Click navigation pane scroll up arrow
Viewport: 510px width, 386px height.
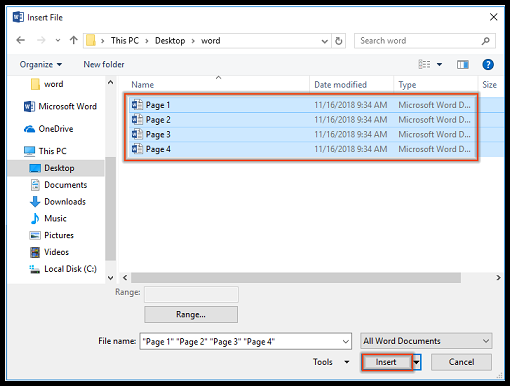click(x=111, y=82)
